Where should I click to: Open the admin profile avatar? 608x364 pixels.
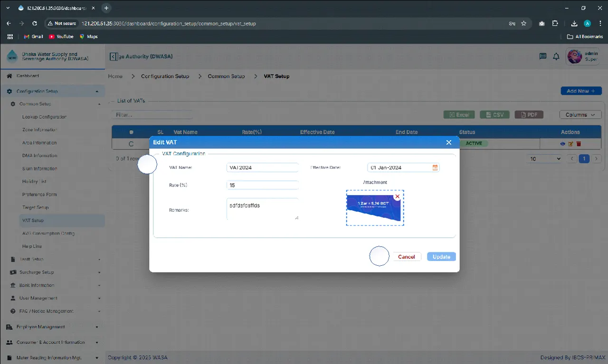point(575,56)
